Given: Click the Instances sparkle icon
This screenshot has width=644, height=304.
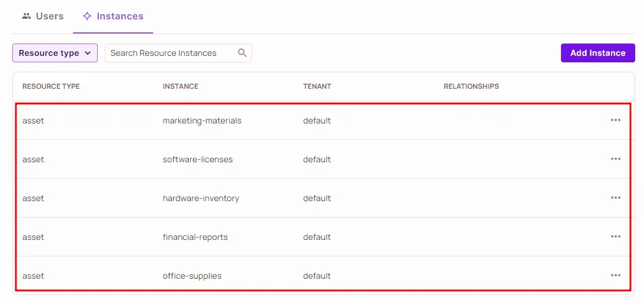Looking at the screenshot, I should [87, 16].
